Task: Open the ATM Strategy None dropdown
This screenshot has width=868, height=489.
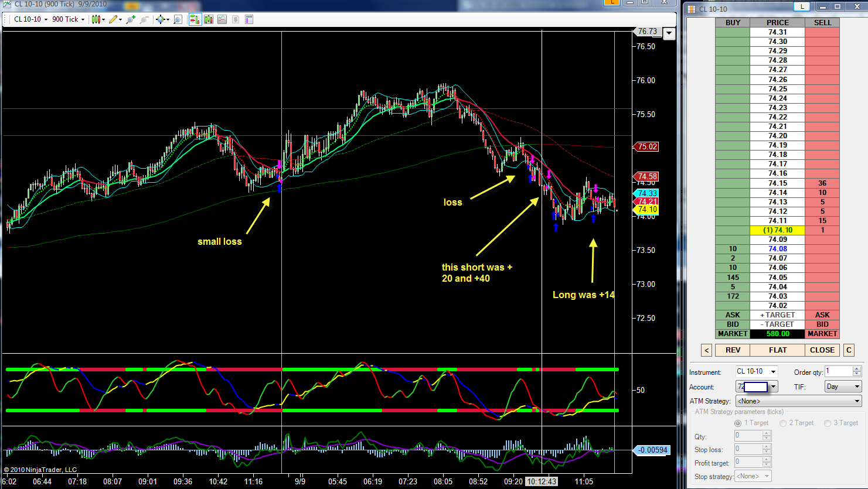Action: point(798,401)
